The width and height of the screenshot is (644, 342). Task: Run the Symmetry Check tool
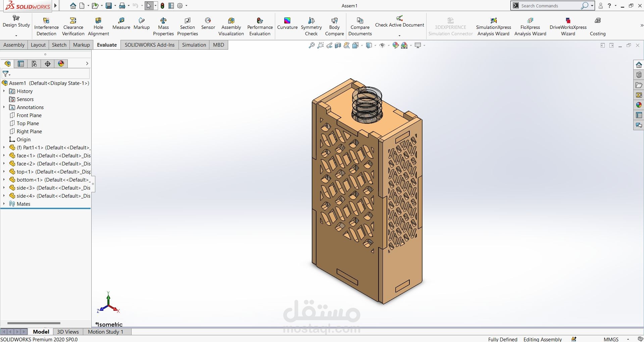click(x=311, y=25)
